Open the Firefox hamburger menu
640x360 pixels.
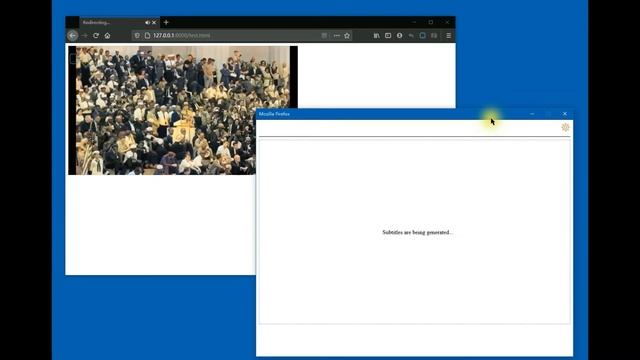click(x=449, y=36)
